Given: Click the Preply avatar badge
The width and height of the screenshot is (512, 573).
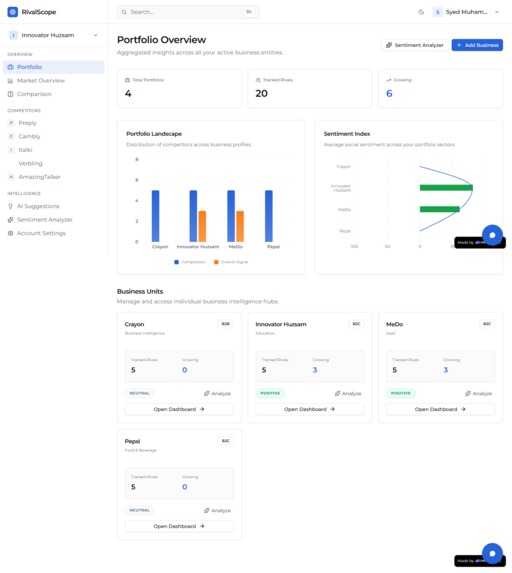Looking at the screenshot, I should point(11,123).
